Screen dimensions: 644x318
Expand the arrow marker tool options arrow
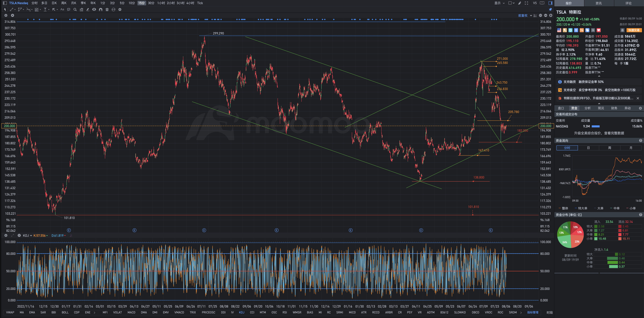click(57, 10)
